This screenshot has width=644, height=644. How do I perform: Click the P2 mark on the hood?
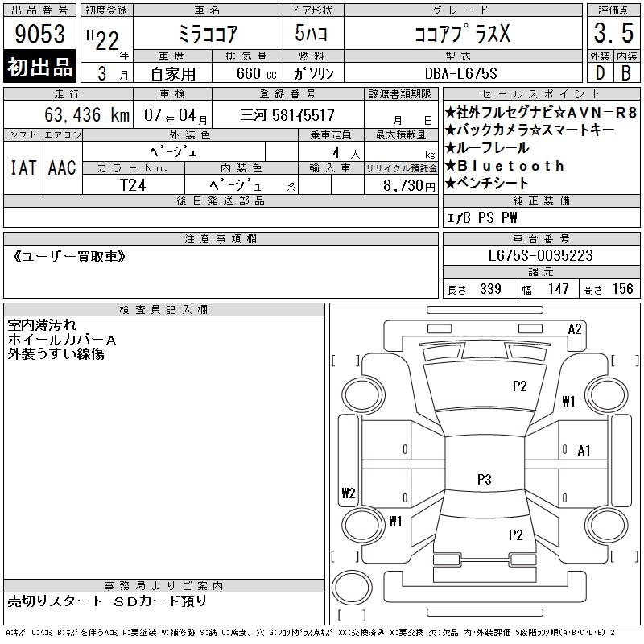tap(519, 386)
